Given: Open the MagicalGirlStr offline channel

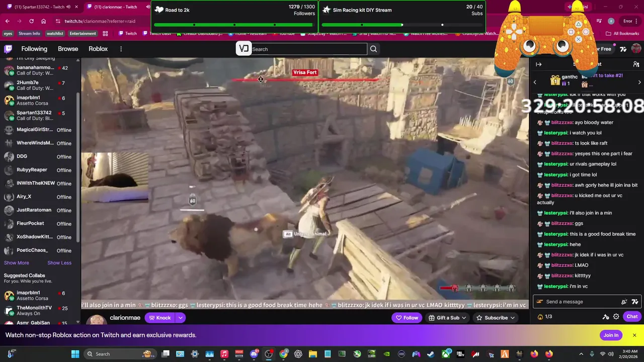Looking at the screenshot, I should pos(39,130).
